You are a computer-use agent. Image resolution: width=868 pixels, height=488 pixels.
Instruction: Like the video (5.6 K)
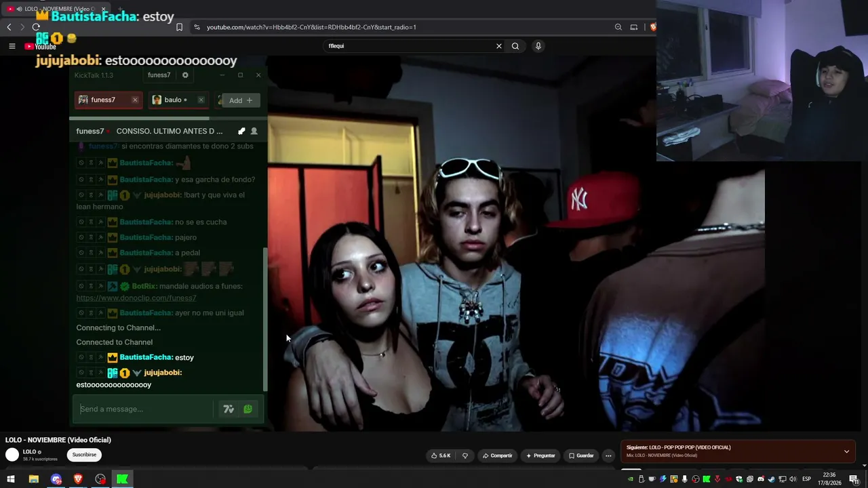(441, 455)
